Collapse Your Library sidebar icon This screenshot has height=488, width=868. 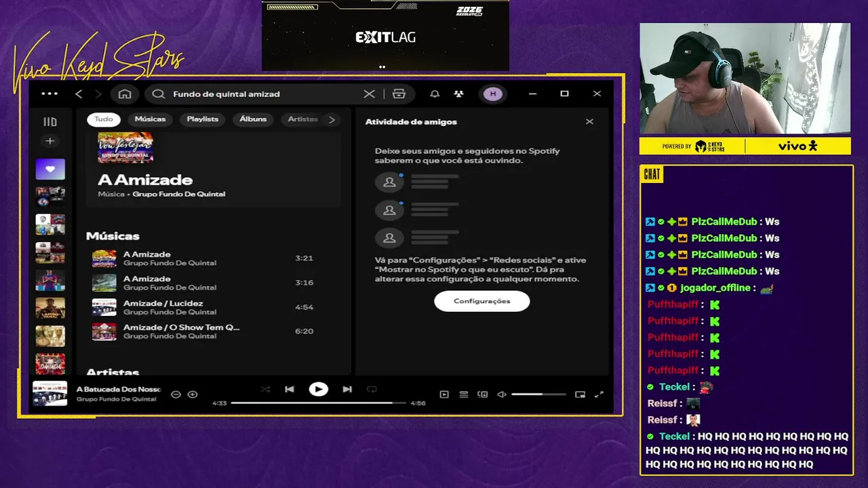50,122
